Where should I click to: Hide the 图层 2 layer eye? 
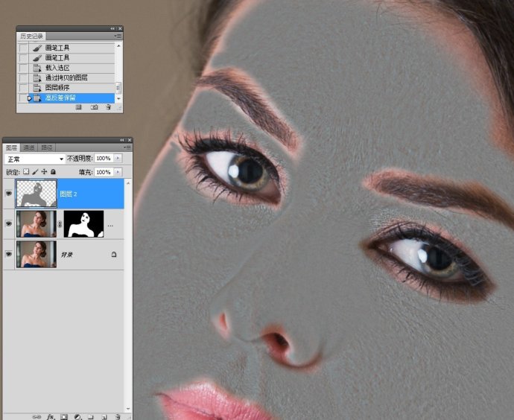[8, 194]
